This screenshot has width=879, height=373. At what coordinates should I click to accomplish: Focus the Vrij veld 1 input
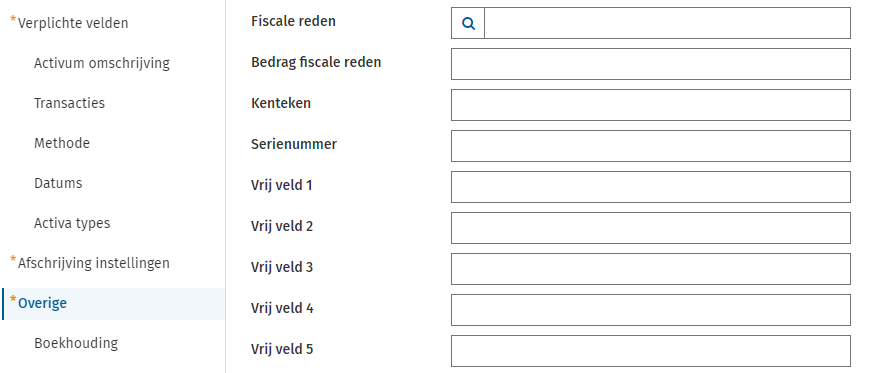tap(651, 187)
